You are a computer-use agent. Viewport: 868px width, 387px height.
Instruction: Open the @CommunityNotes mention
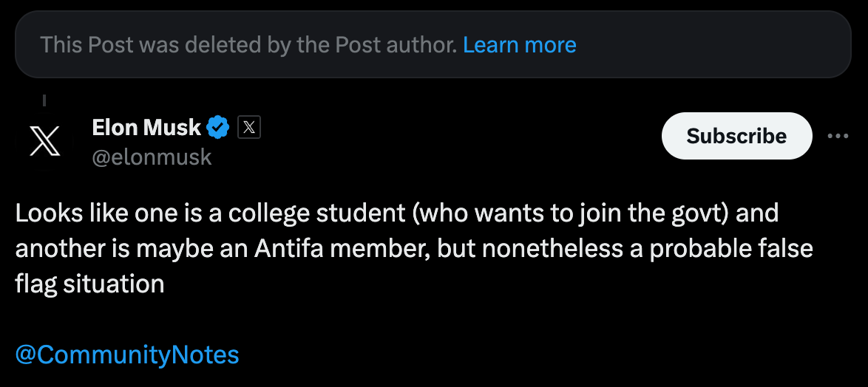point(127,355)
